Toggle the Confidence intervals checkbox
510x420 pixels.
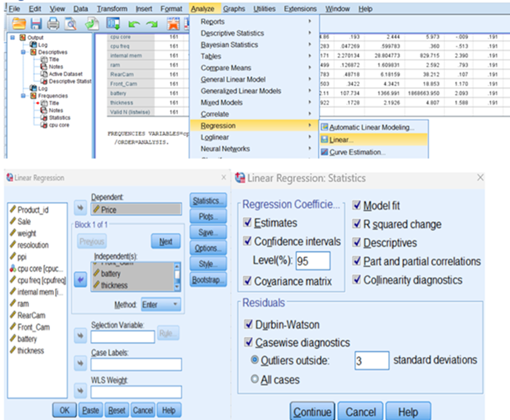coord(247,241)
